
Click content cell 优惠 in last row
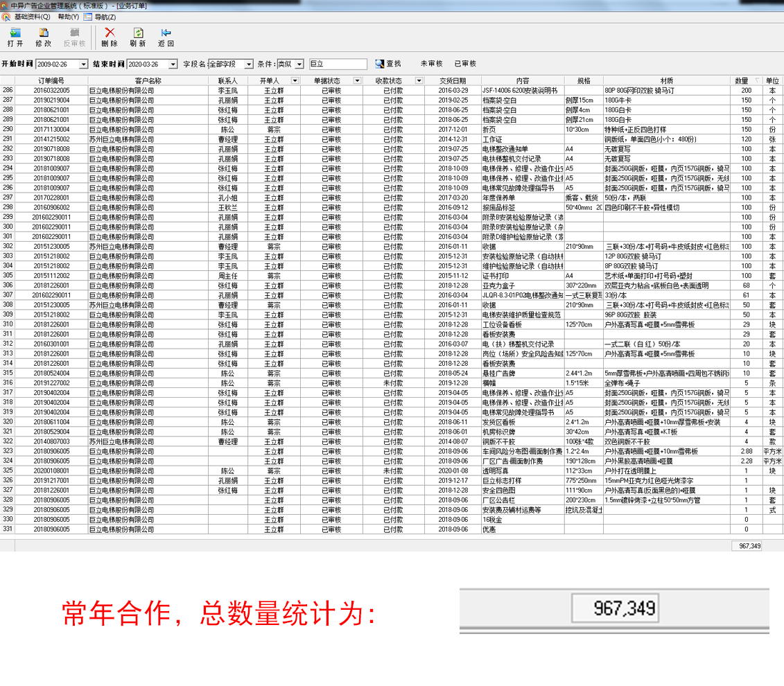point(489,529)
